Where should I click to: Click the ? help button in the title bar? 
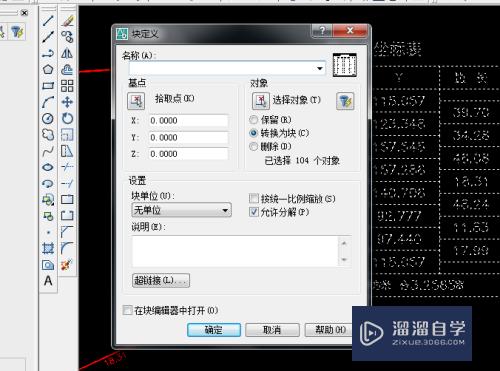click(x=321, y=31)
